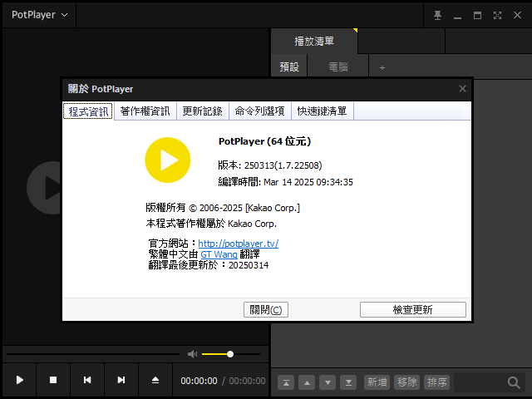Move playlist item to the top
532x399 pixels.
(x=286, y=382)
